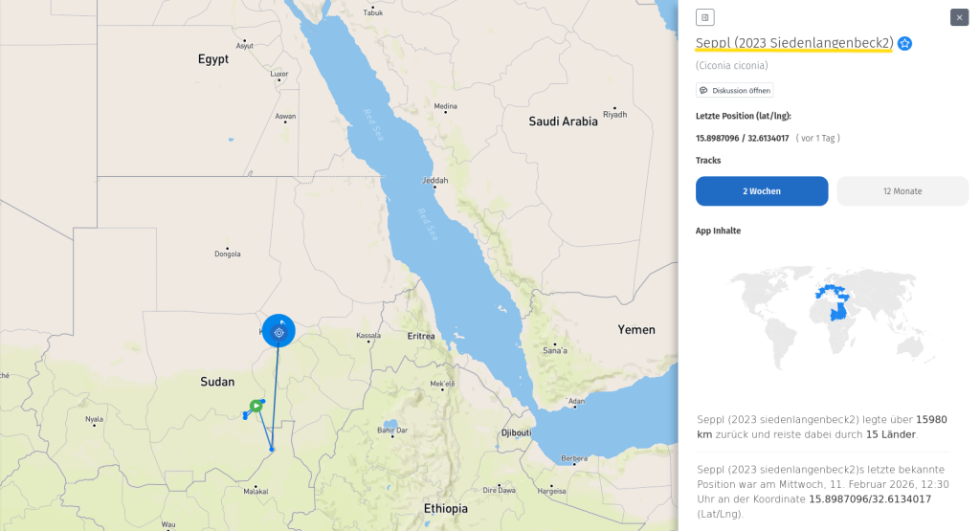
Task: Collapse the sidebar panel toggle icon
Action: click(x=705, y=17)
